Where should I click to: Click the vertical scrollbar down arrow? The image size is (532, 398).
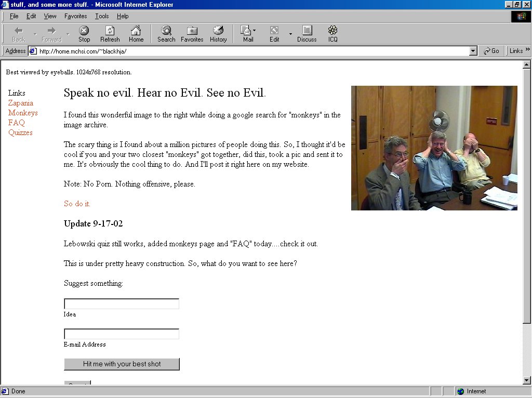tap(527, 380)
